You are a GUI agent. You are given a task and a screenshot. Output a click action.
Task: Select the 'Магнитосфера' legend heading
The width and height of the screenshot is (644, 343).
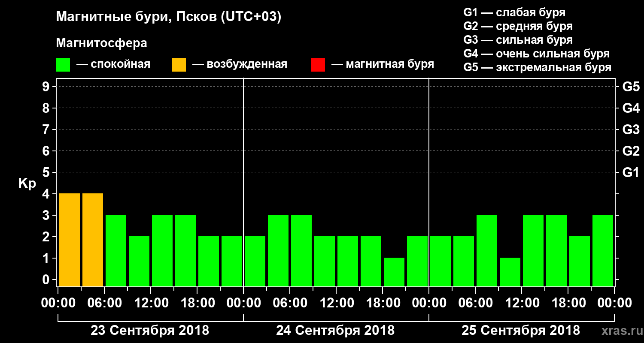pyautogui.click(x=101, y=43)
